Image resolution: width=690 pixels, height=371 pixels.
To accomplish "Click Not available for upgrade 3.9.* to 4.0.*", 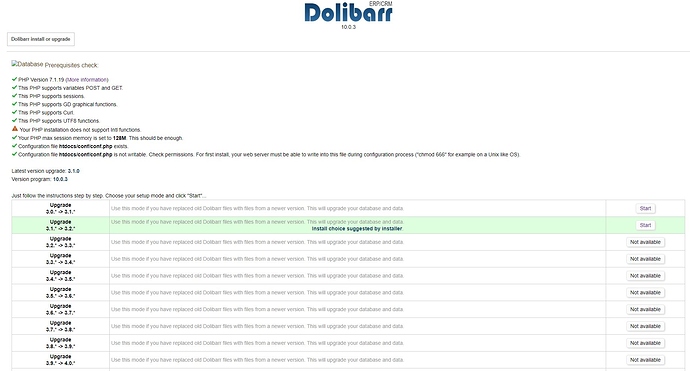I will coord(645,360).
